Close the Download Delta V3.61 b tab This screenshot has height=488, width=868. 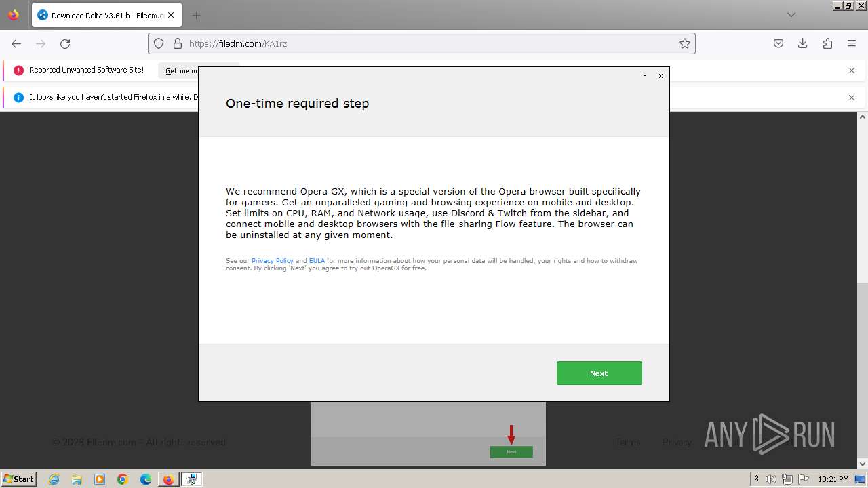[170, 15]
